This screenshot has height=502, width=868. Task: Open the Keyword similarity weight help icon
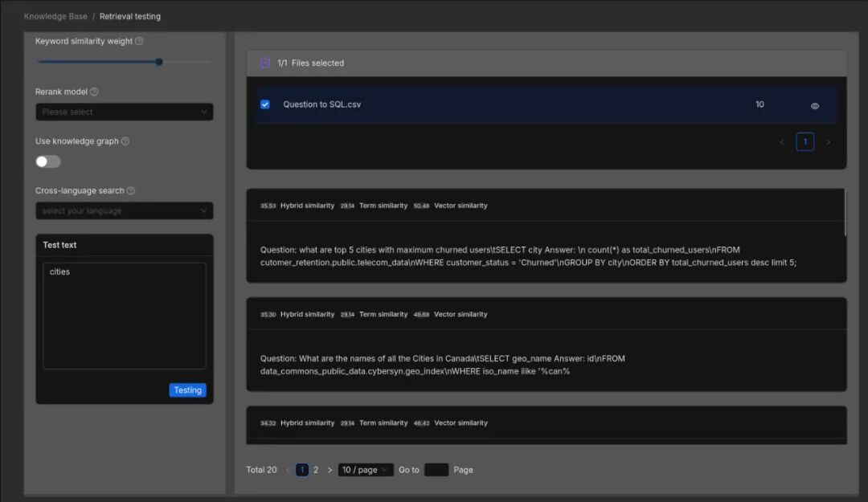tap(137, 41)
